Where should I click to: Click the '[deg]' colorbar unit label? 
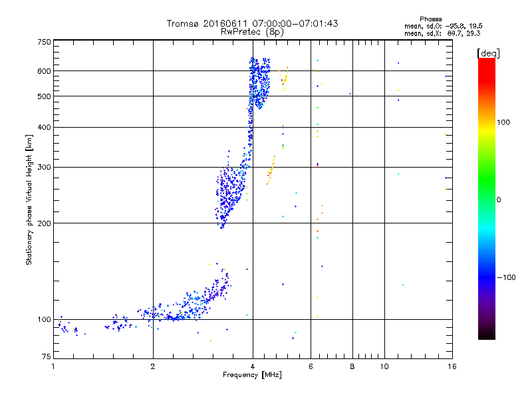(488, 53)
